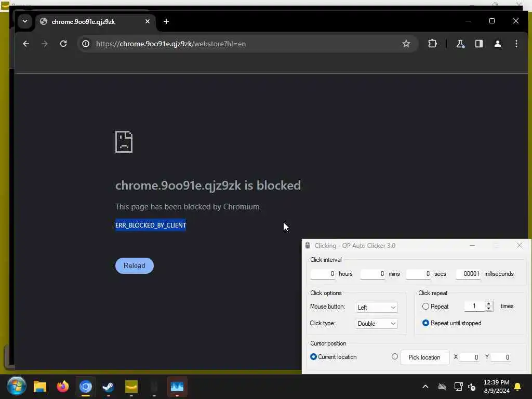The height and width of the screenshot is (399, 532).
Task: Click the mins interval field
Action: 373,274
